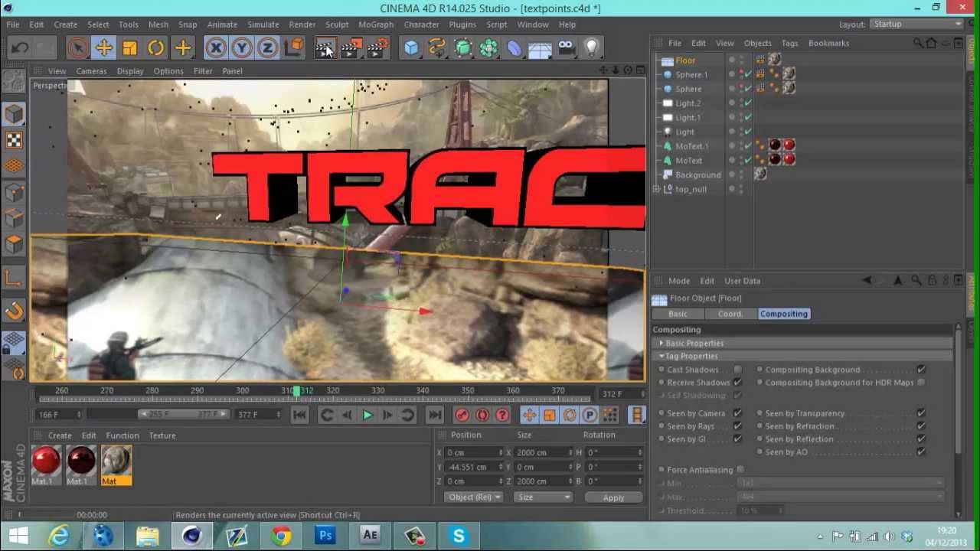Click the preview range slider bar
The height and width of the screenshot is (551, 980).
tap(182, 415)
